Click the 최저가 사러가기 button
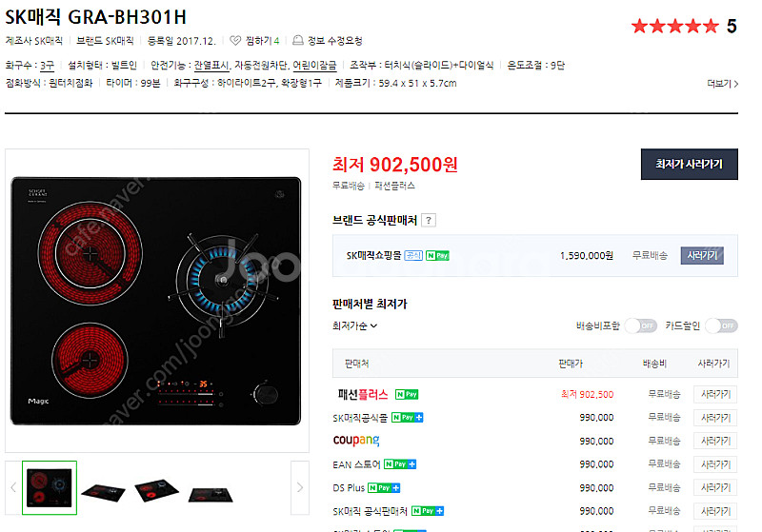 (x=689, y=164)
